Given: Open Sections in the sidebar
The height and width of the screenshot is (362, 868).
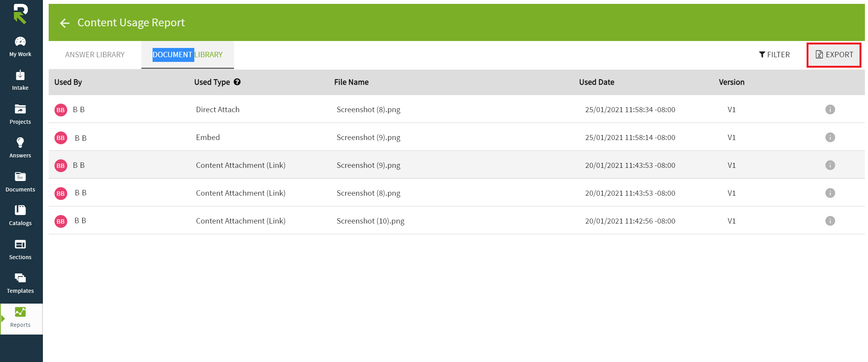Looking at the screenshot, I should pos(20,245).
